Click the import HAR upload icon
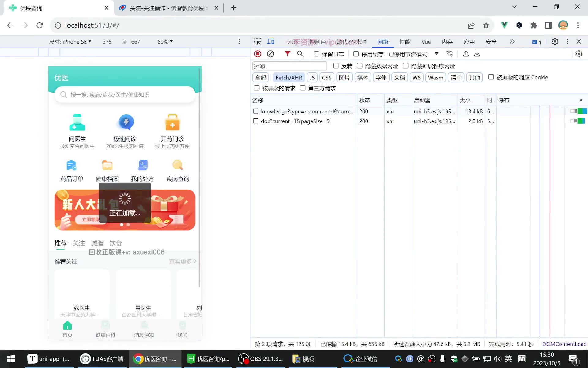The width and height of the screenshot is (588, 368). [x=466, y=54]
